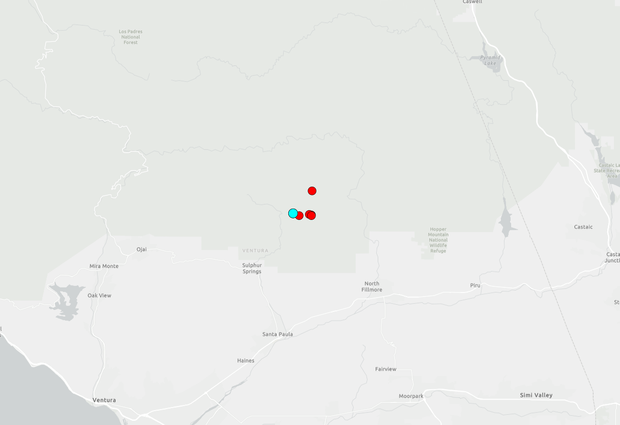Image resolution: width=620 pixels, height=425 pixels.
Task: Select the Pyramid Lake label
Action: click(490, 60)
